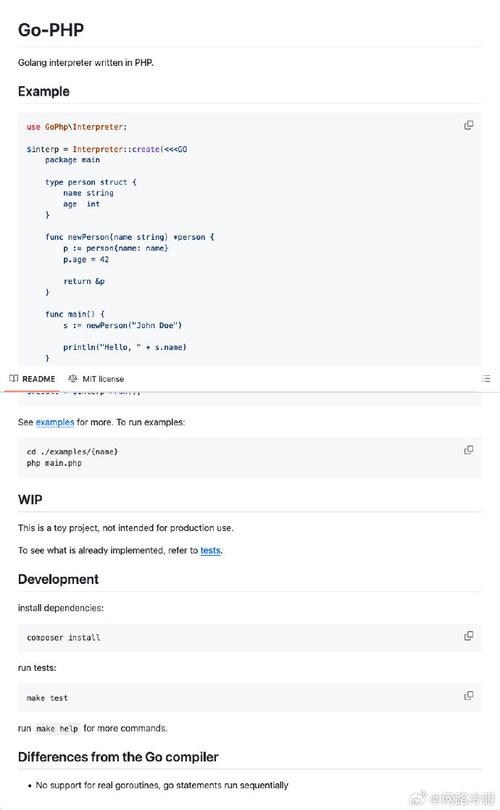The image size is (500, 810).
Task: Copy the Go-PHP Interpreter example code
Action: click(x=468, y=125)
